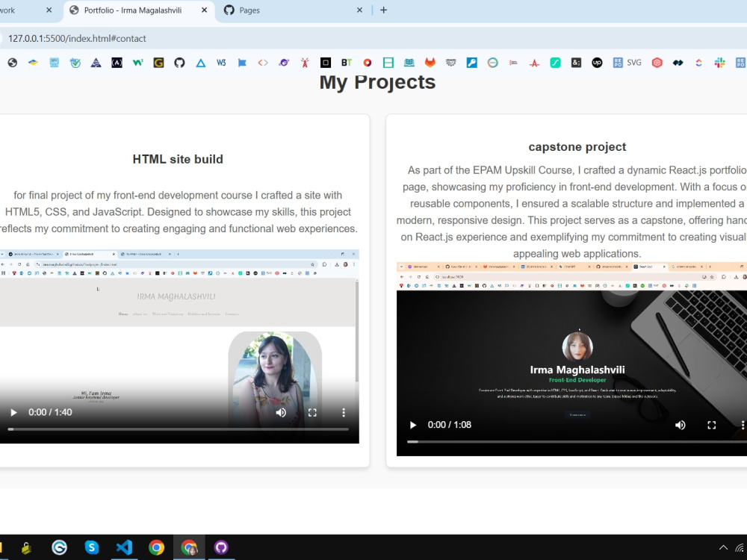This screenshot has height=560, width=747.
Task: Open GitHub Desktop from the taskbar
Action: pyautogui.click(x=221, y=547)
